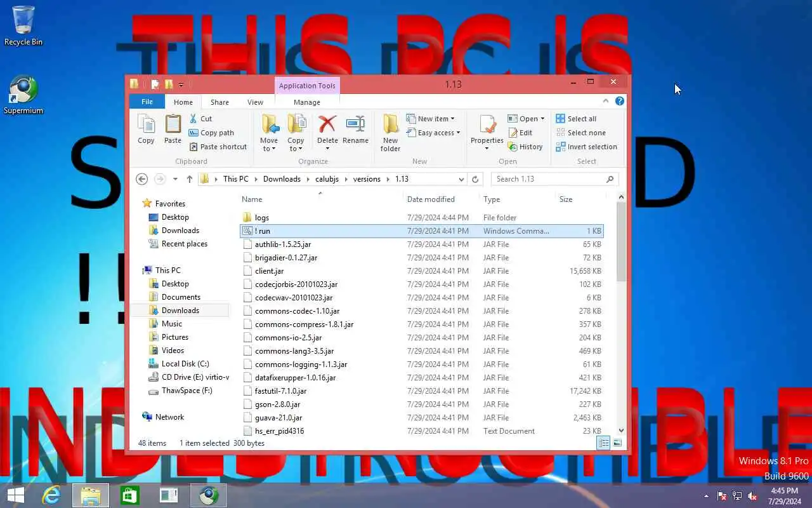Viewport: 812px width, 508px height.
Task: Navigate to calubjs in breadcrumb
Action: pos(327,179)
